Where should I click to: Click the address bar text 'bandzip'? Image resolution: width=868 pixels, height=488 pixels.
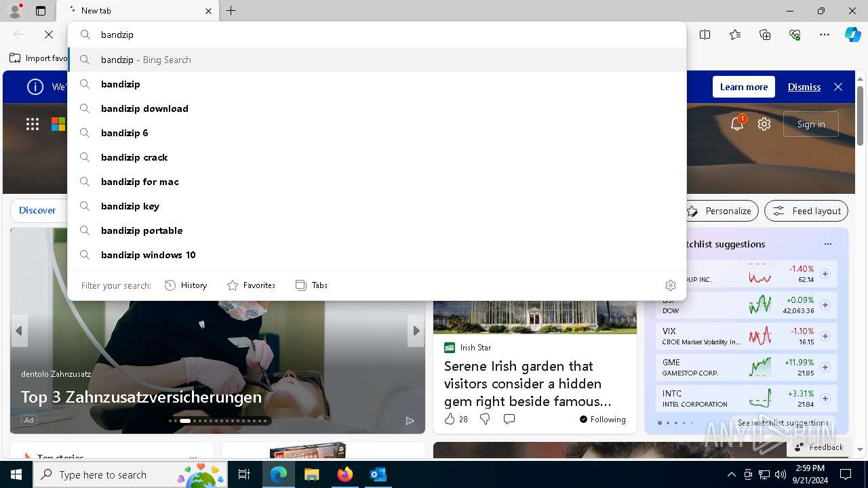pyautogui.click(x=117, y=35)
